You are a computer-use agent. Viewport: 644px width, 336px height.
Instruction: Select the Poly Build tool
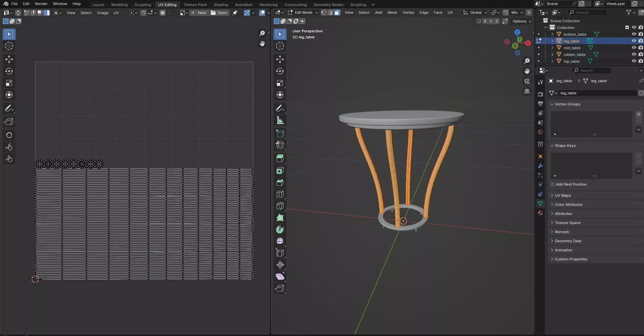(280, 218)
